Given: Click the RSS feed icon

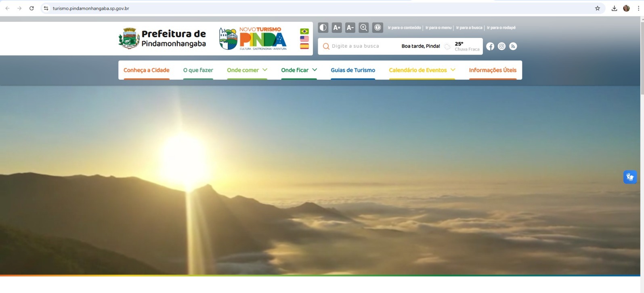Looking at the screenshot, I should [x=513, y=46].
